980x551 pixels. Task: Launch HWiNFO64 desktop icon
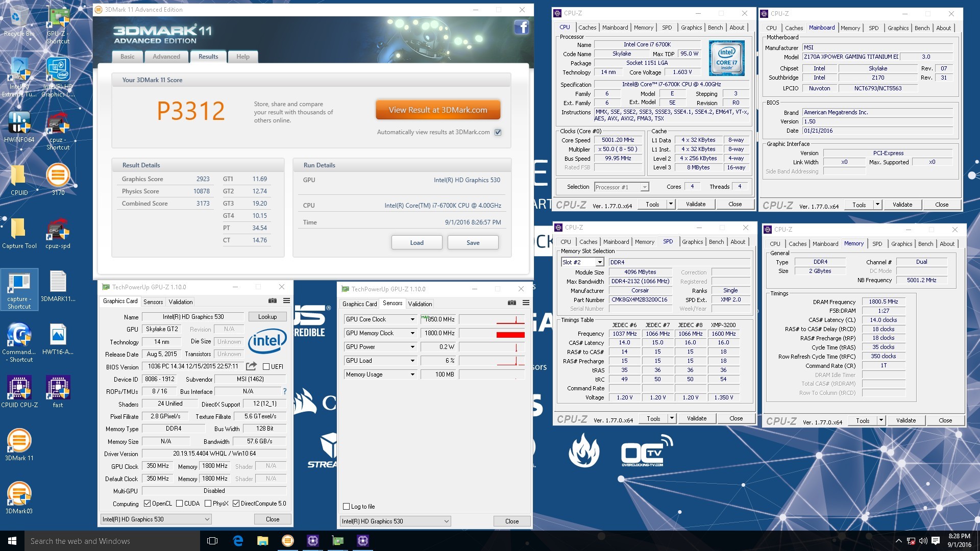pyautogui.click(x=19, y=127)
